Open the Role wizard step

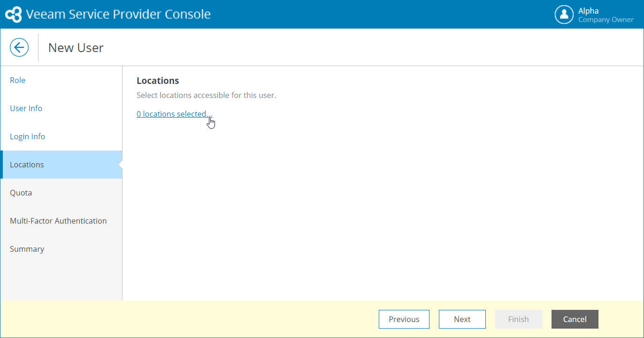click(x=18, y=80)
